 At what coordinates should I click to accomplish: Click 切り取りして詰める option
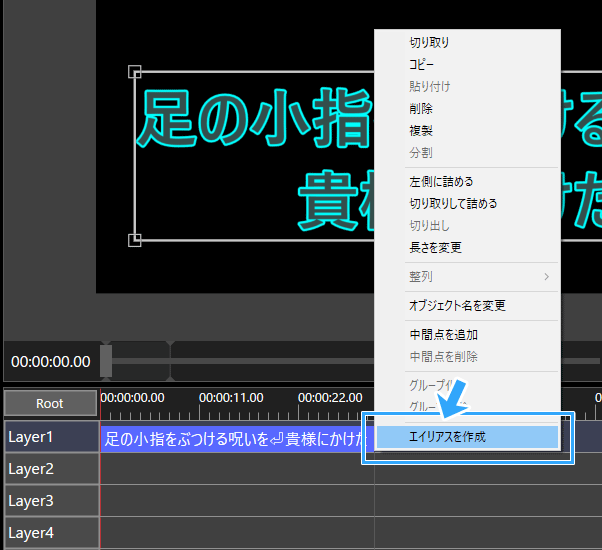pyautogui.click(x=452, y=204)
